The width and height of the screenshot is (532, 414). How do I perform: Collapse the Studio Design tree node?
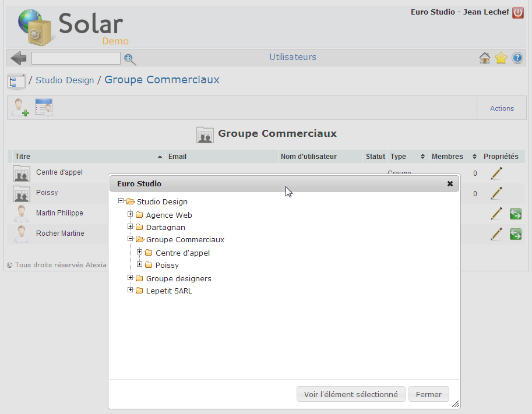click(x=121, y=201)
